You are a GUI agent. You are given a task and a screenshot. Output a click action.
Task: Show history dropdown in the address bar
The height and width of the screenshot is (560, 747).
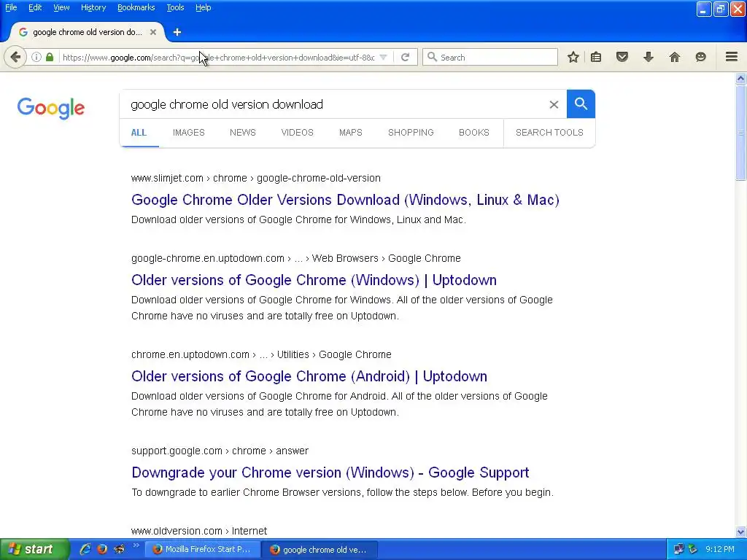pos(383,57)
